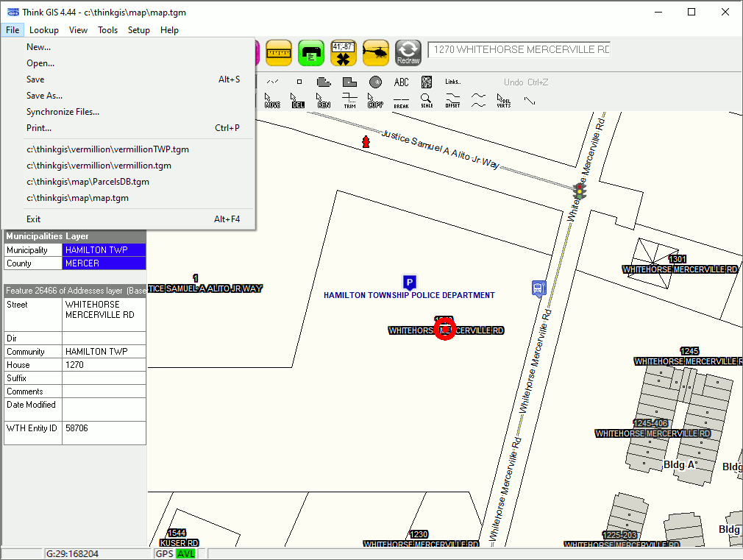Click the Municipalities Layer header
Viewport: 743px width, 560px height.
[x=75, y=236]
